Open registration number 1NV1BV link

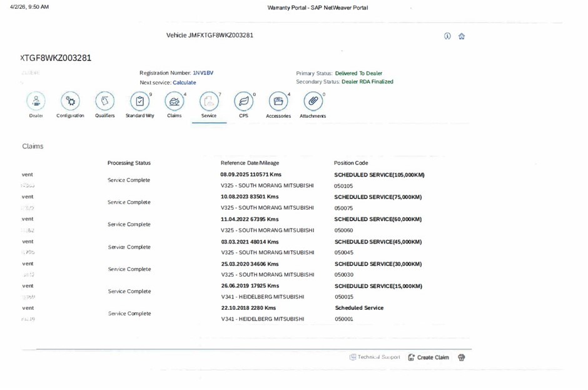point(203,73)
